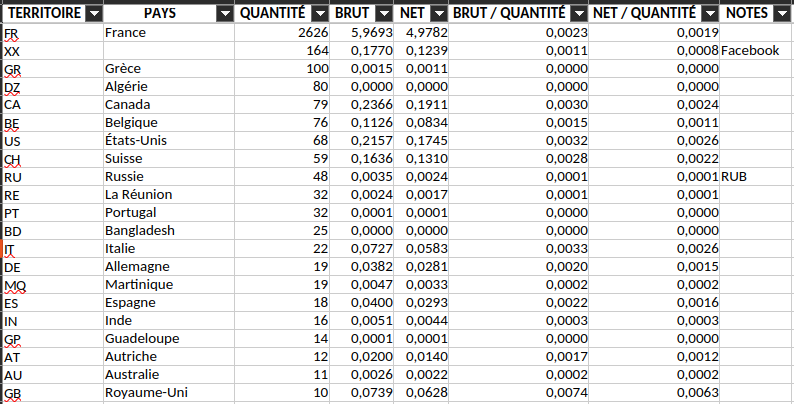Image resolution: width=794 pixels, height=404 pixels.
Task: Select the cell containing Italie
Action: (x=169, y=249)
